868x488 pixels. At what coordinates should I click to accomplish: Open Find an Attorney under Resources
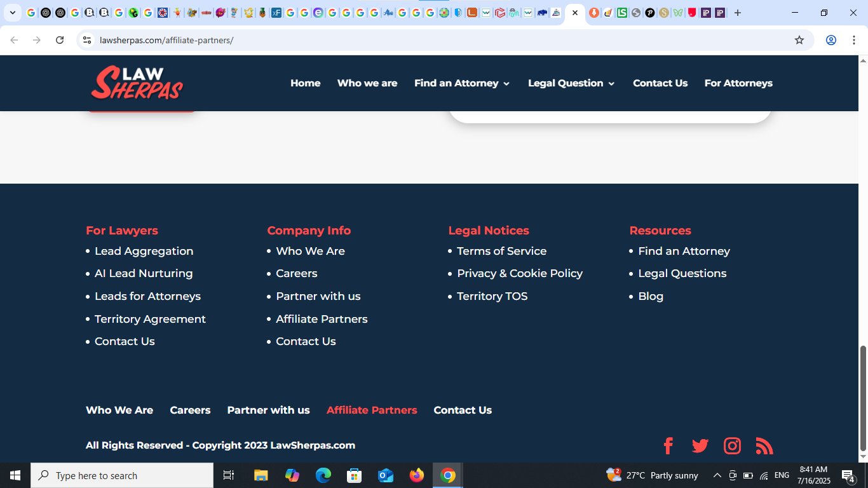click(x=684, y=251)
